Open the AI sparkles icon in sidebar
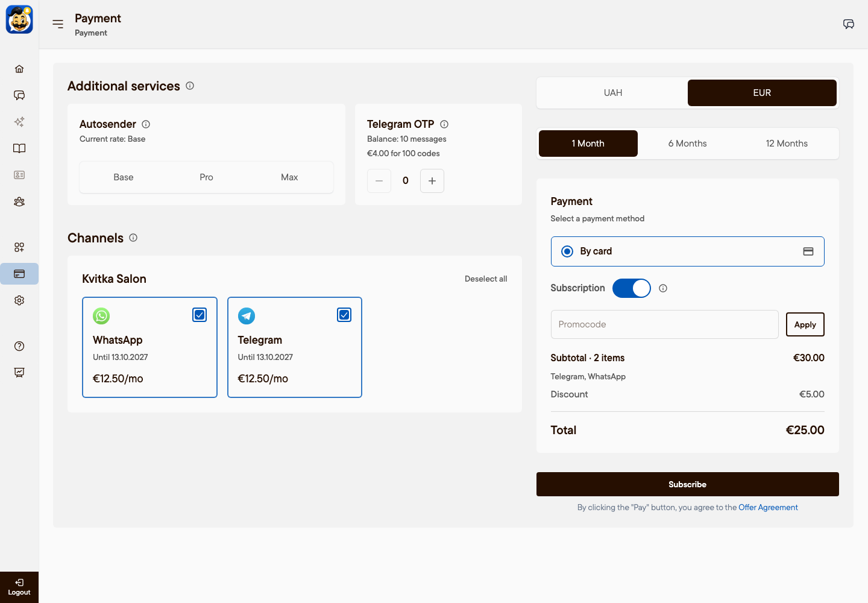The height and width of the screenshot is (603, 868). 19,122
